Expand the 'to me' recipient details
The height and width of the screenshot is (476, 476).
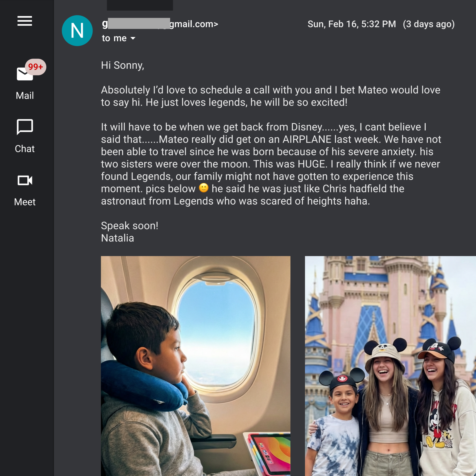tap(133, 38)
